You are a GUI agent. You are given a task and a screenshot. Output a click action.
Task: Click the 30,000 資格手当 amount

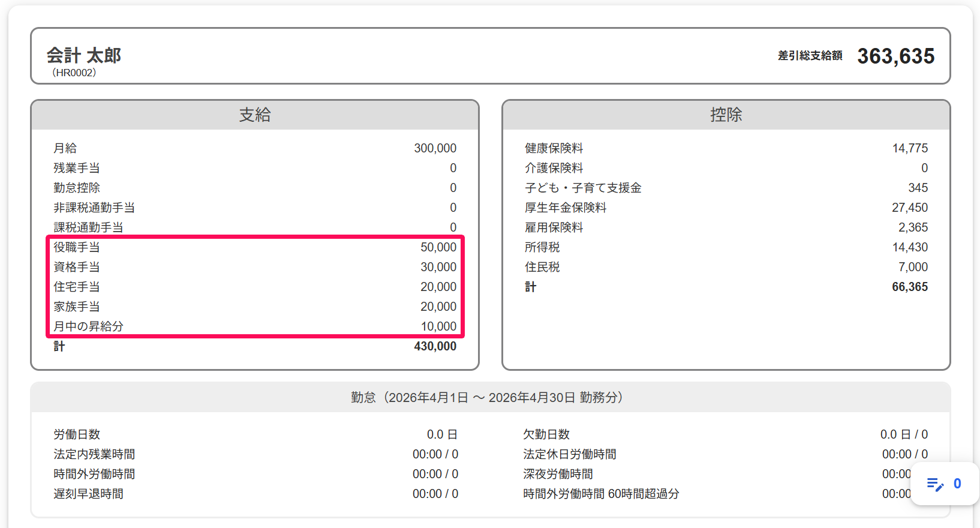pos(438,267)
